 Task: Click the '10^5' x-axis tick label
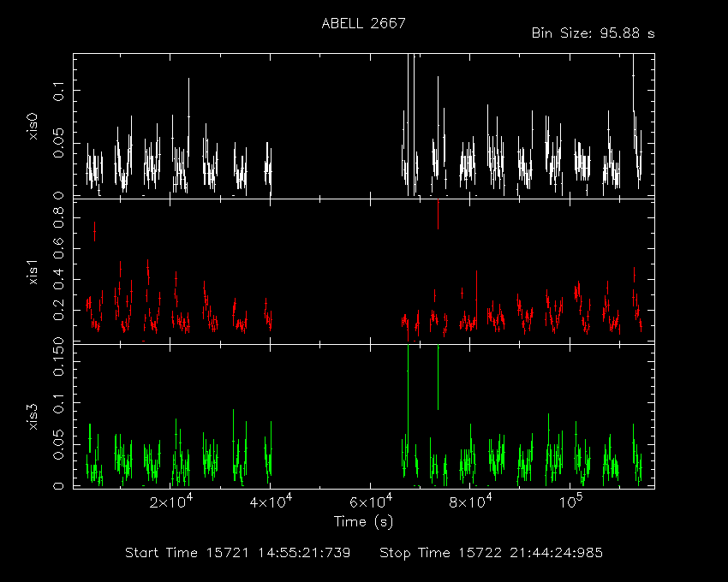(570, 502)
